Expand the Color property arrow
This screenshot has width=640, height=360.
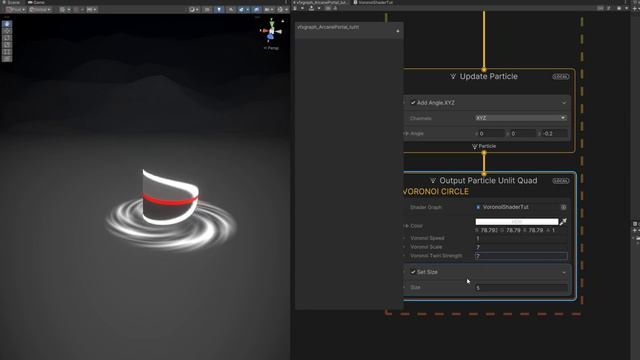406,226
